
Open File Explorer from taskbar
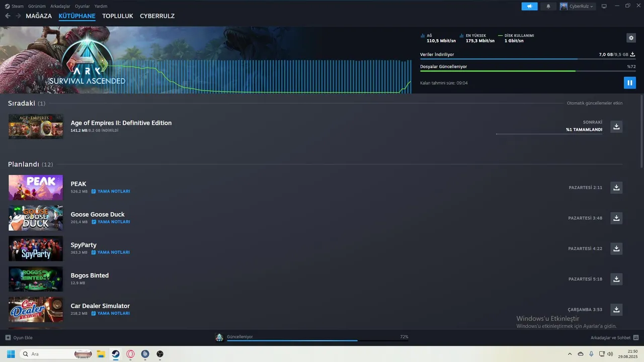[101, 354]
